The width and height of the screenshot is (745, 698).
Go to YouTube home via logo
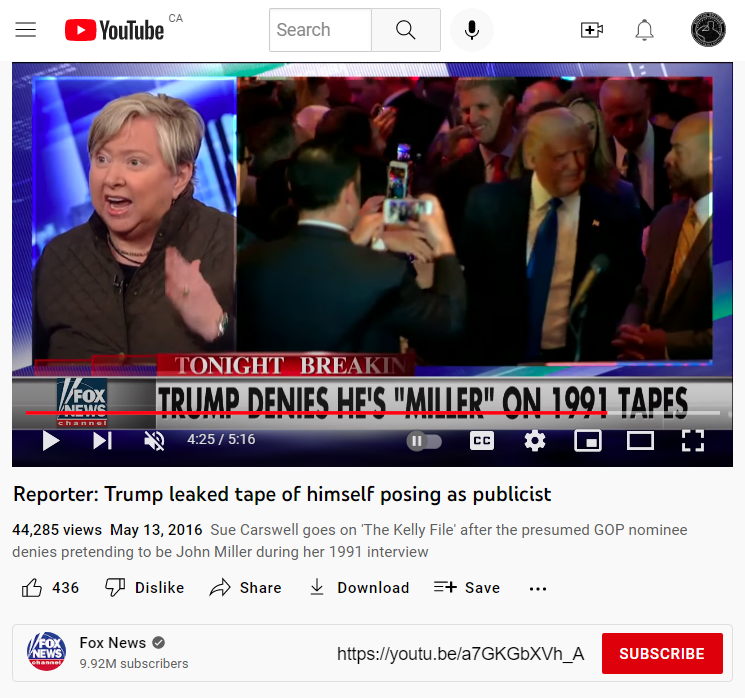point(115,30)
